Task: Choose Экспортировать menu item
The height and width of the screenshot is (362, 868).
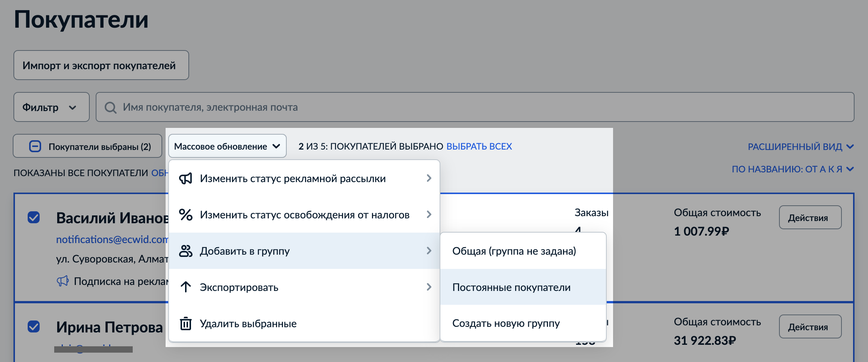Action: coord(304,287)
